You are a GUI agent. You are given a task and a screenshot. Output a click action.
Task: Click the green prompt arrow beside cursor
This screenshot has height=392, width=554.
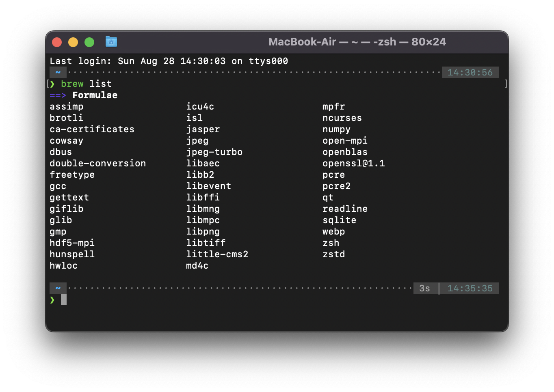coord(52,300)
